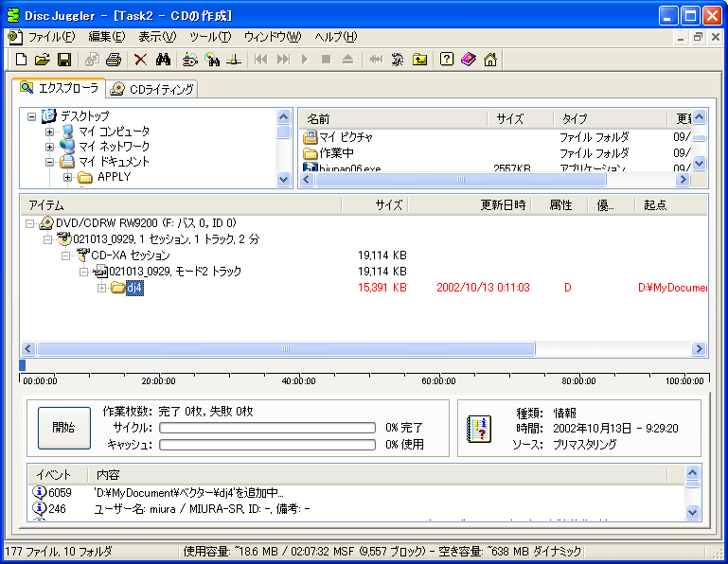728x564 pixels.
Task: Click the Save floppy disk icon
Action: click(x=64, y=60)
